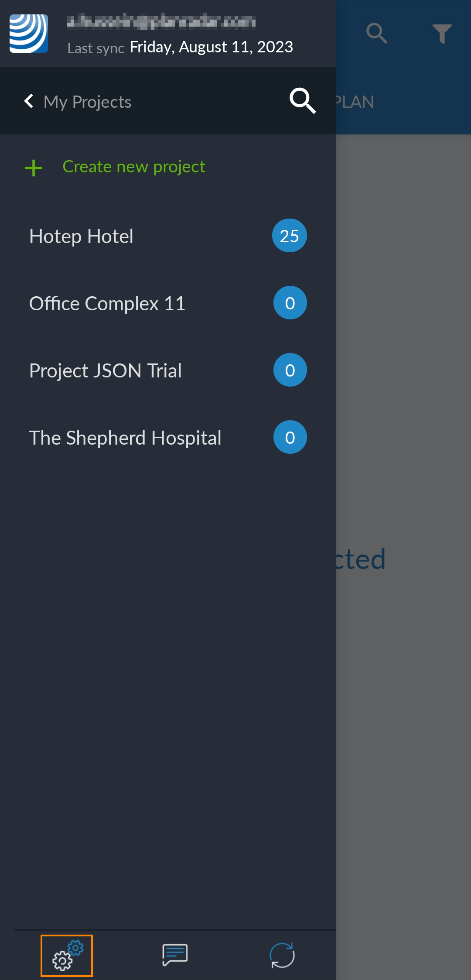Search projects with the magnifier icon
Viewport: 471px width, 980px height.
coord(302,101)
